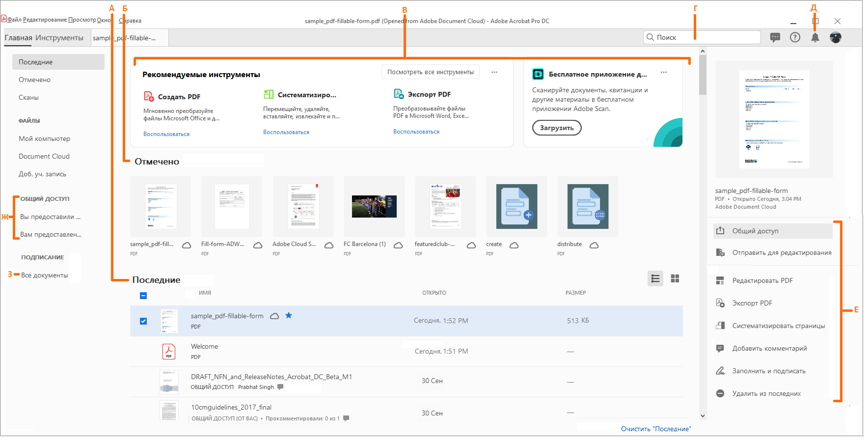Click the Добавить комментарий icon
The image size is (868, 442).
pyautogui.click(x=720, y=348)
